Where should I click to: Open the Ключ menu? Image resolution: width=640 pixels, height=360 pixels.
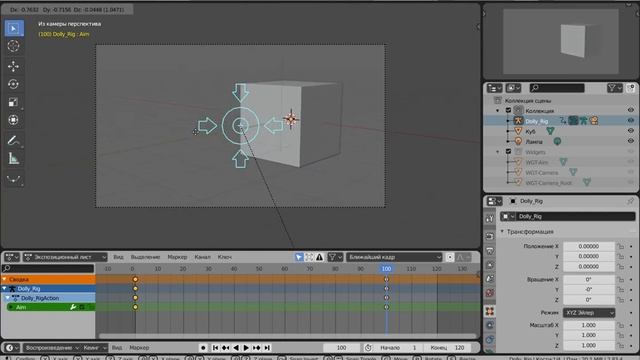[x=224, y=257]
